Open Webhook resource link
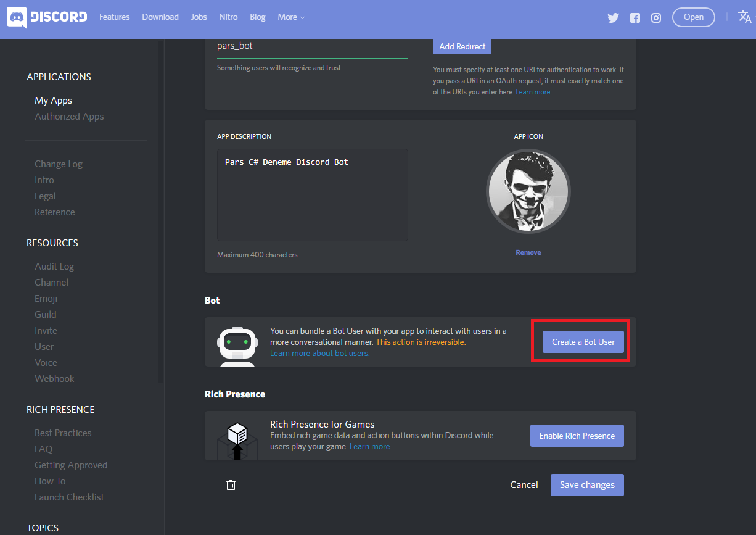The image size is (756, 535). point(54,379)
